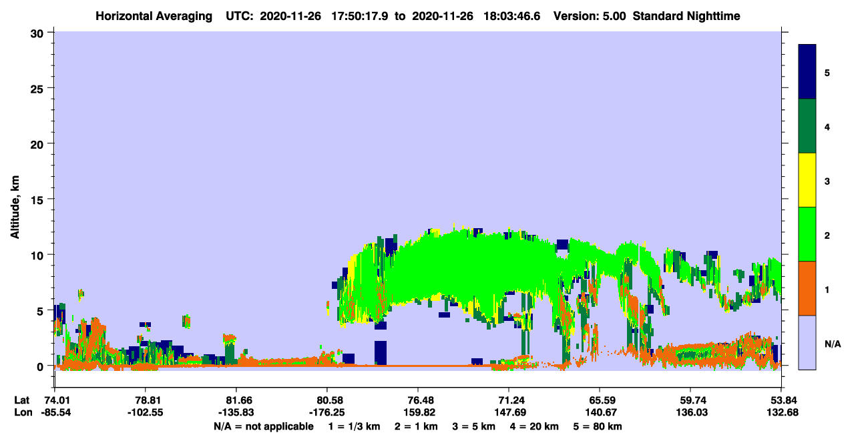
Task: Click the color bar label 1
Action: pos(827,290)
